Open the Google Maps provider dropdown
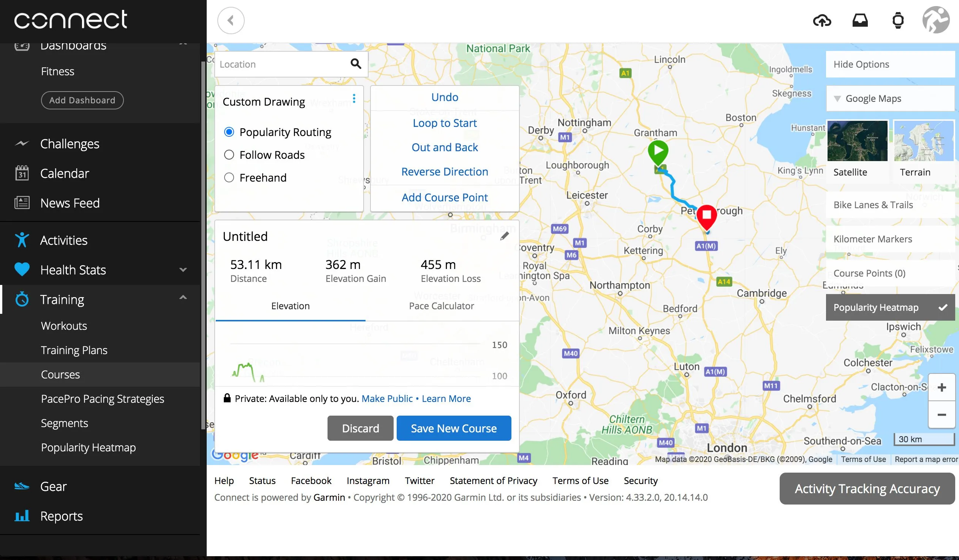 891,98
